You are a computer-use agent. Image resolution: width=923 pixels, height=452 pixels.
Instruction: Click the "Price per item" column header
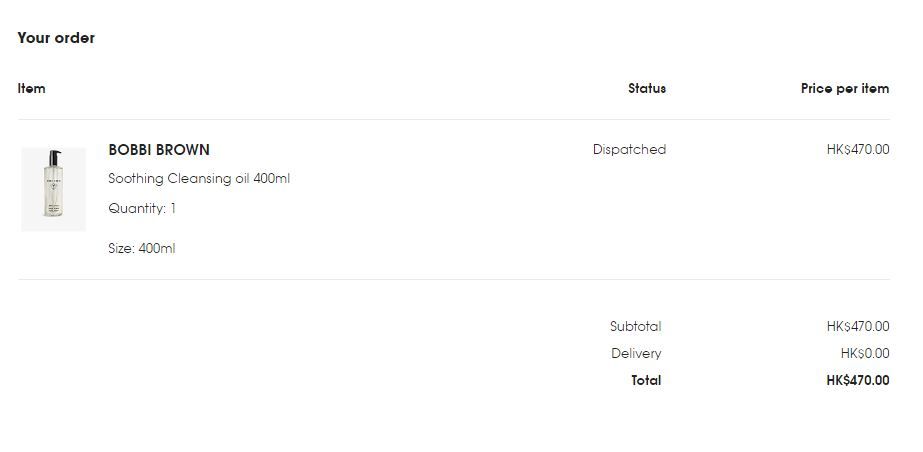(844, 89)
